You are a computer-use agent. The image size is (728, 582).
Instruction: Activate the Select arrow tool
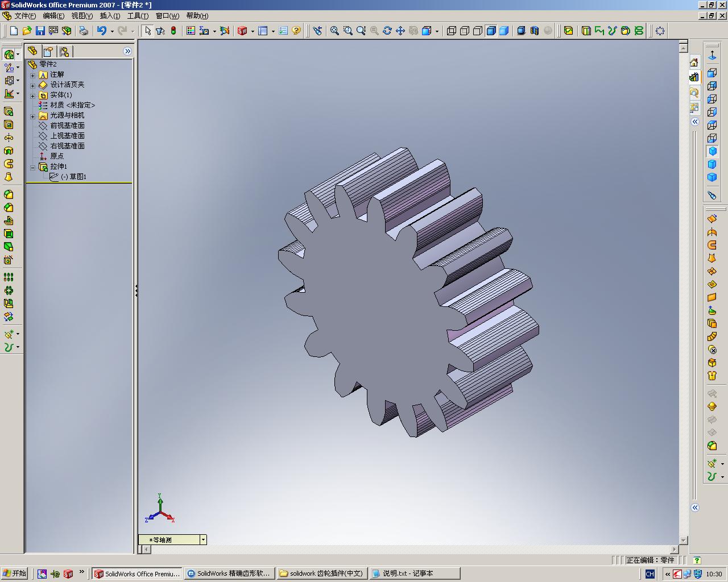[x=148, y=31]
